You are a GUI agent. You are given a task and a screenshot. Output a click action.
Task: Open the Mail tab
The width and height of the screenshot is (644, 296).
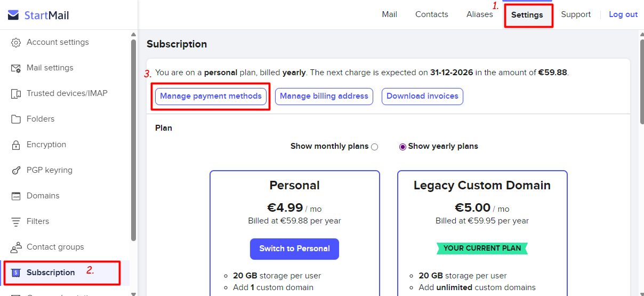[390, 14]
